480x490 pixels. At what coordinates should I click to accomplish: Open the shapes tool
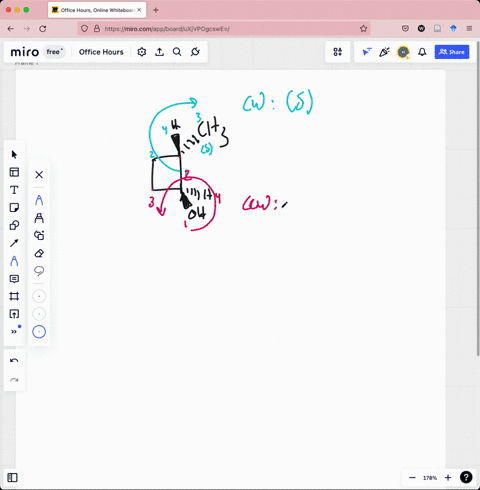click(14, 225)
